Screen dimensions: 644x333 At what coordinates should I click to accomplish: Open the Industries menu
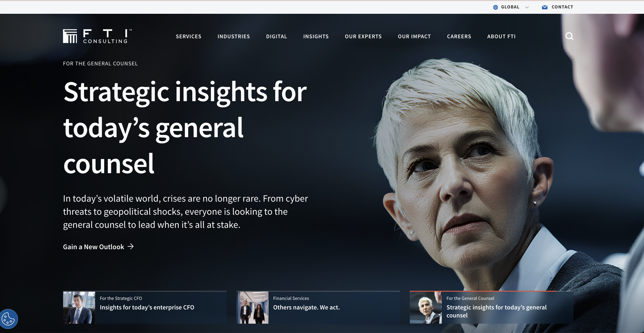click(x=234, y=36)
